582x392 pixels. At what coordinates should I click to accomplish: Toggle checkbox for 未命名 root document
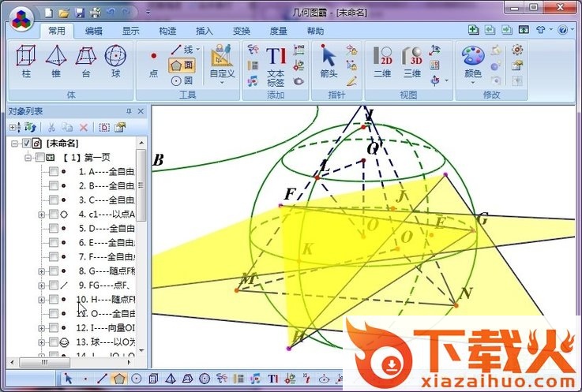tap(26, 143)
